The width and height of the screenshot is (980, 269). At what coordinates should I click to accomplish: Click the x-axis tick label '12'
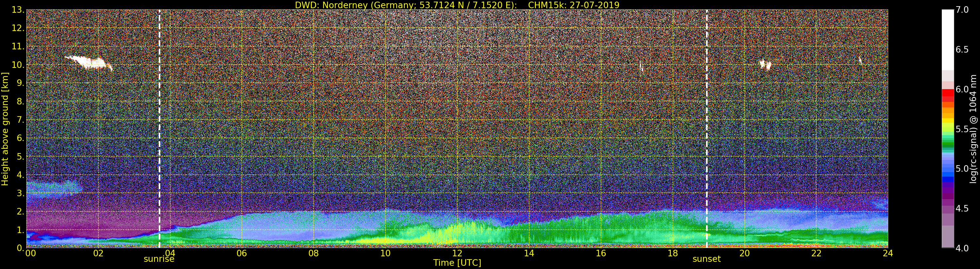457,253
